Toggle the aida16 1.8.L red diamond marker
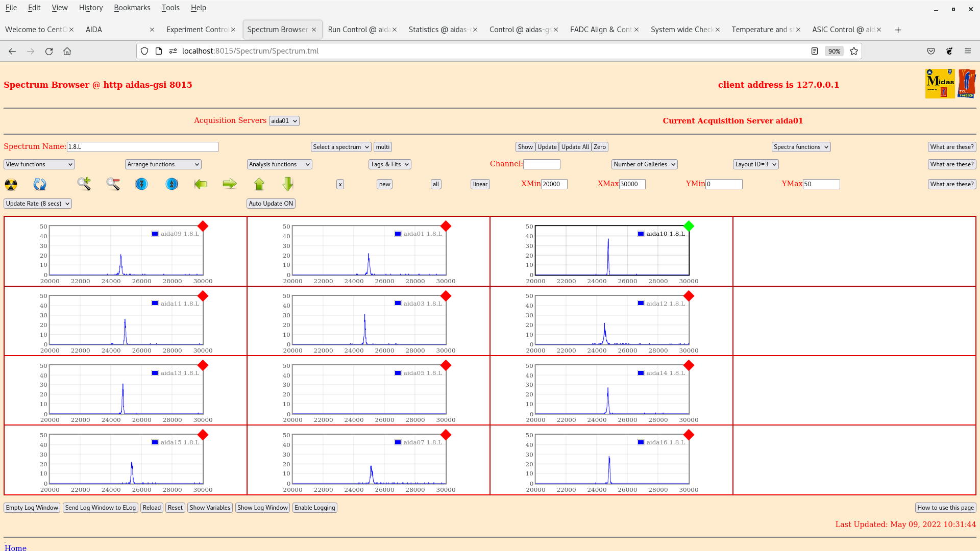Viewport: 980px width, 551px height. tap(689, 435)
